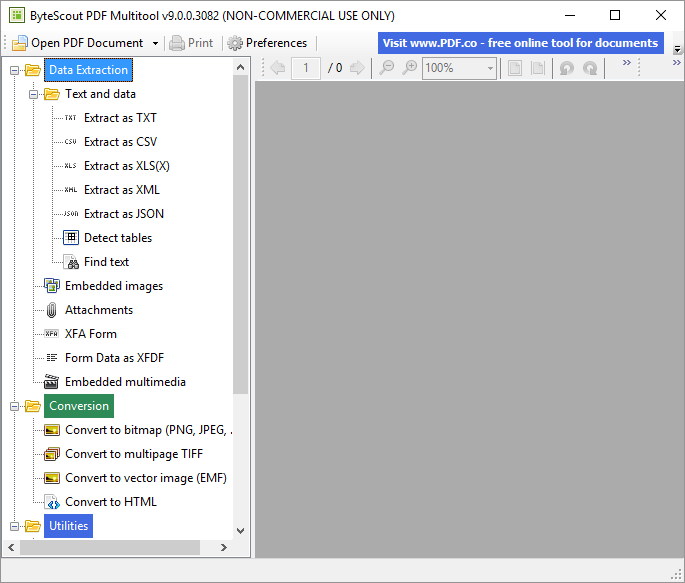Click the Attachments paperclip icon
This screenshot has height=583, width=685.
point(52,310)
